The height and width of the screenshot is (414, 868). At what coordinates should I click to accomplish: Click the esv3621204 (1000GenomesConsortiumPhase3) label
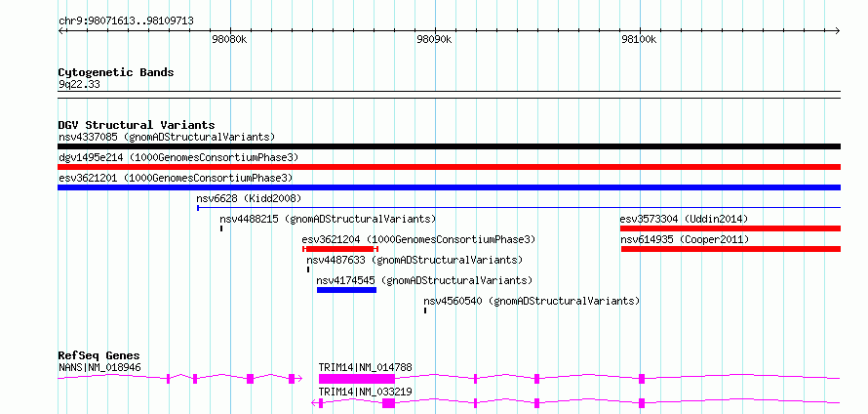[x=419, y=239]
